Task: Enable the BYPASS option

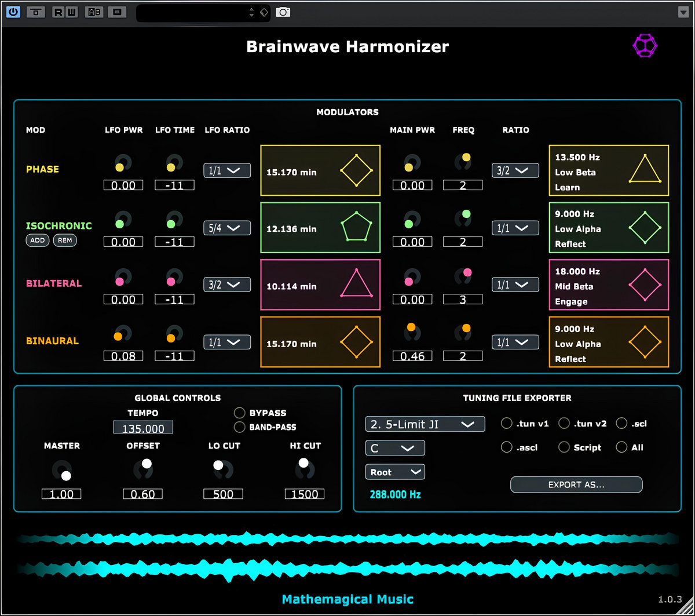Action: [239, 413]
